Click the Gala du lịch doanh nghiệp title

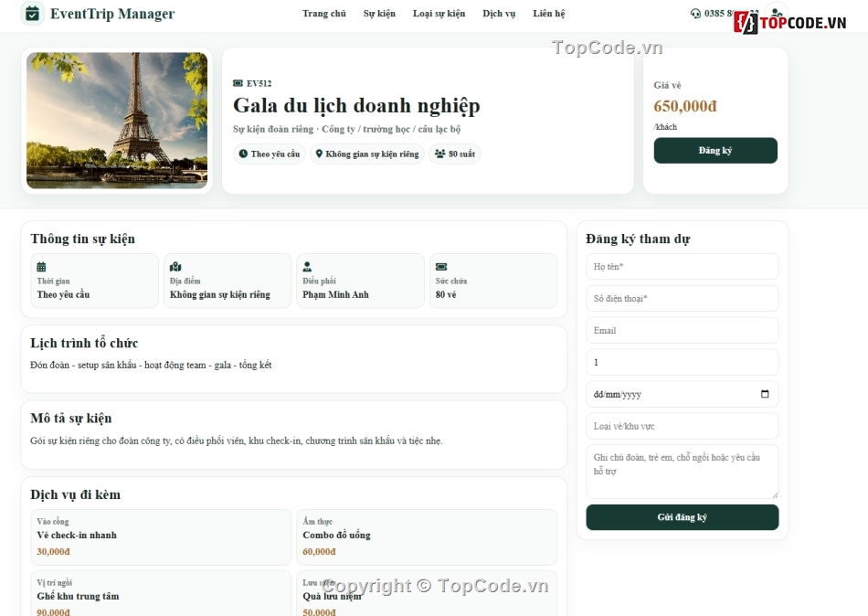[356, 105]
